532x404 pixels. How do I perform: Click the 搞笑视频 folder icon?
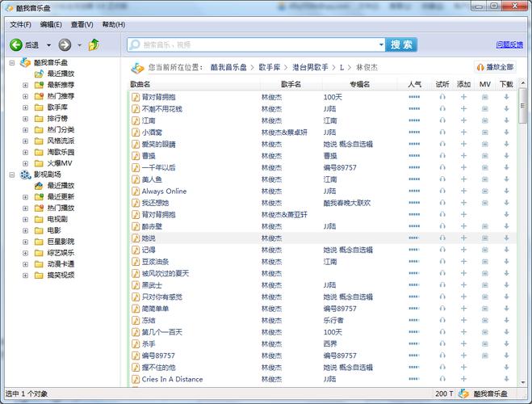click(x=39, y=276)
